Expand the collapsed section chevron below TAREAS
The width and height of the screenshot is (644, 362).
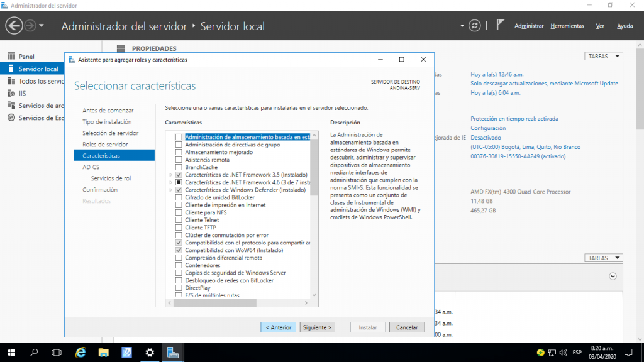[613, 277]
